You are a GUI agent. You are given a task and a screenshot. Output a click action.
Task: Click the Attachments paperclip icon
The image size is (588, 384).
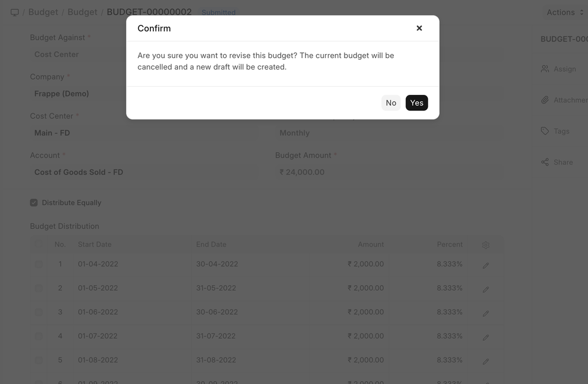point(545,100)
